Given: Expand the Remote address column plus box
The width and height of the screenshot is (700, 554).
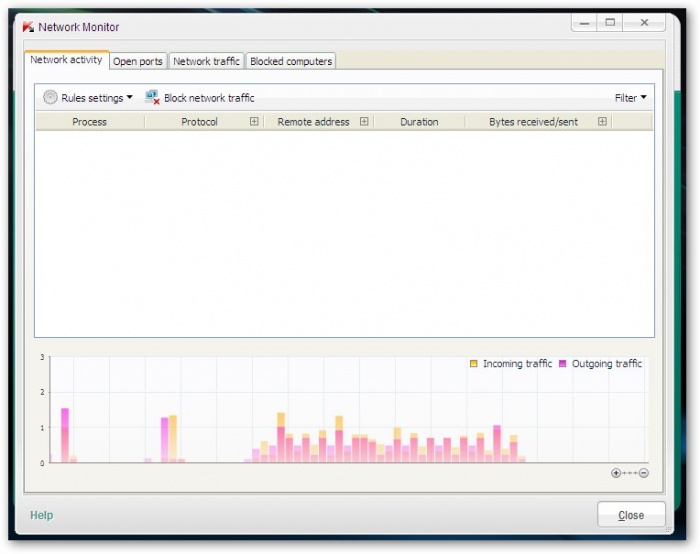Looking at the screenshot, I should [364, 121].
